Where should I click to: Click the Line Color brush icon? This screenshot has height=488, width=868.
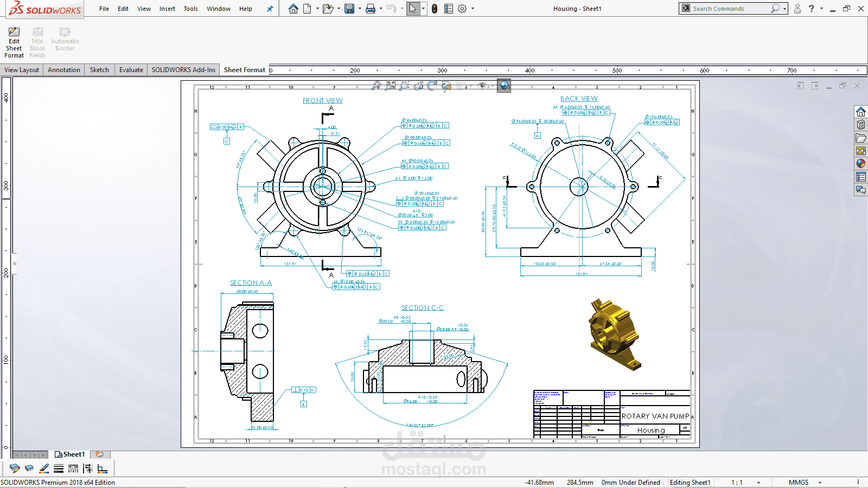44,468
